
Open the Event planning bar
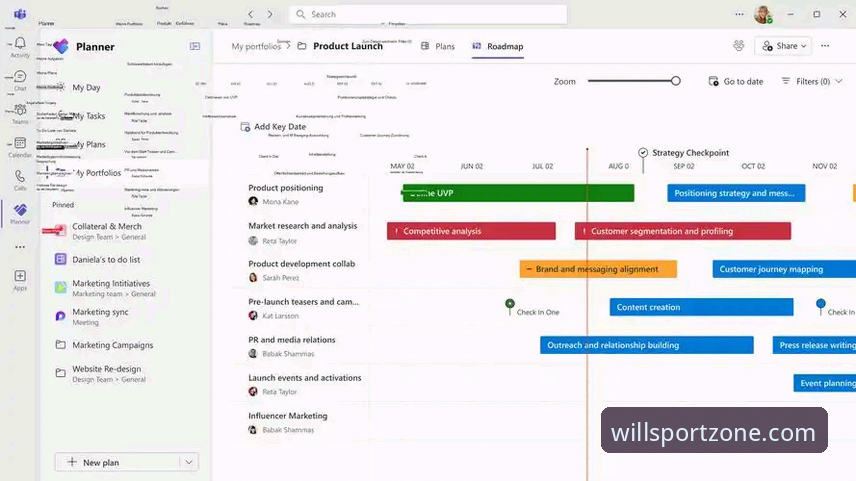824,383
